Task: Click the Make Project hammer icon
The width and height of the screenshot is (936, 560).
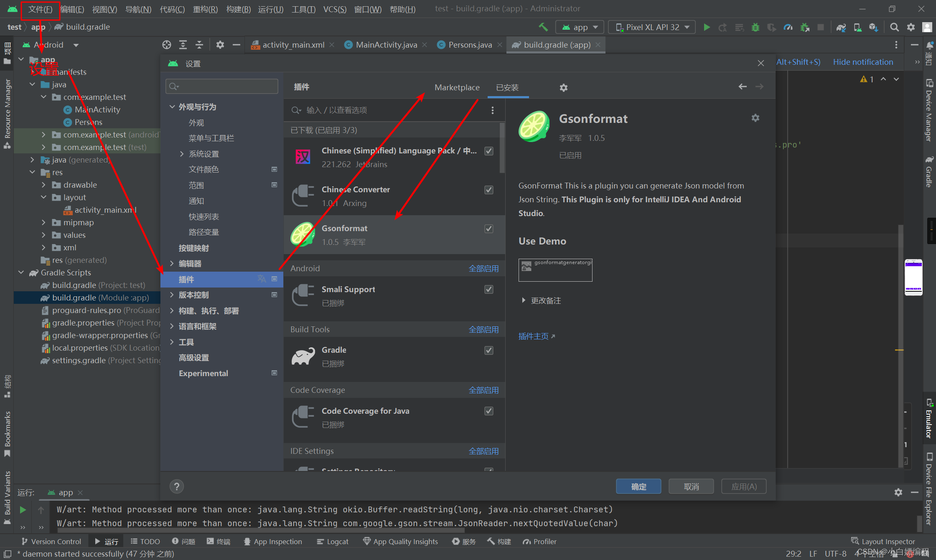Action: click(543, 27)
